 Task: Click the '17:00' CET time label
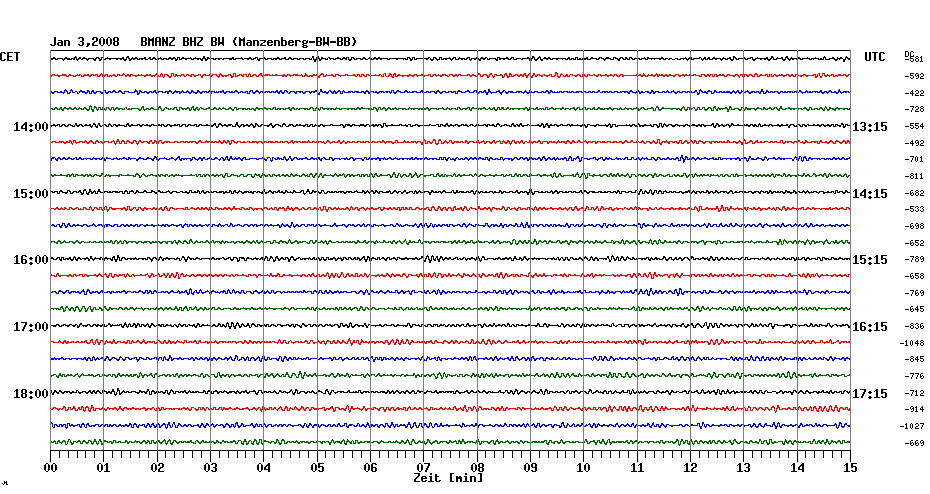(x=31, y=327)
